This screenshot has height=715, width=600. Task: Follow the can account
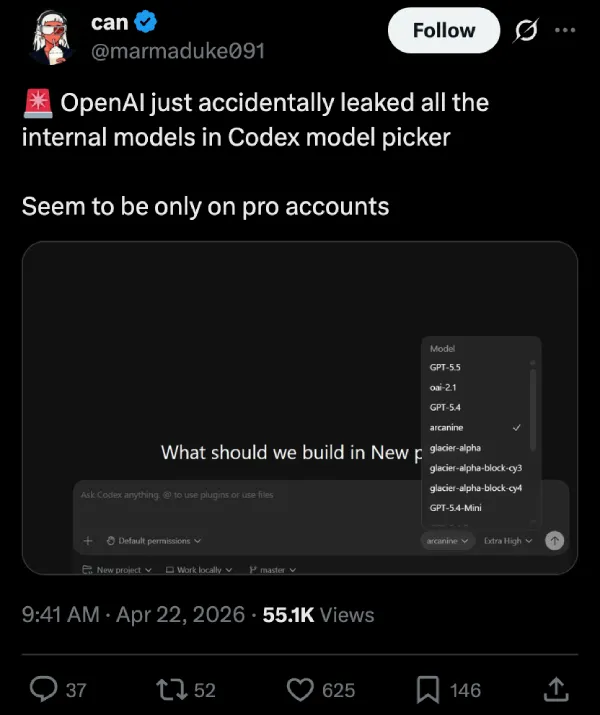tap(444, 31)
